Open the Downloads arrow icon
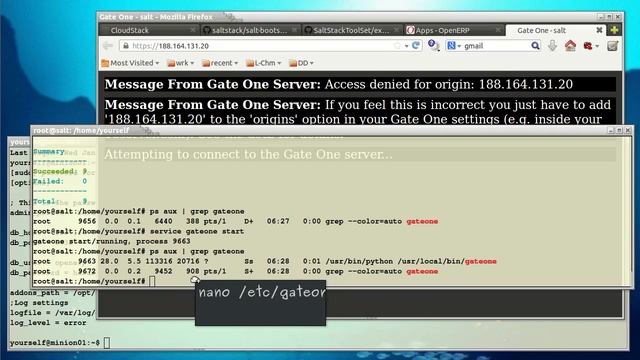This screenshot has height=360, width=640. pos(552,46)
